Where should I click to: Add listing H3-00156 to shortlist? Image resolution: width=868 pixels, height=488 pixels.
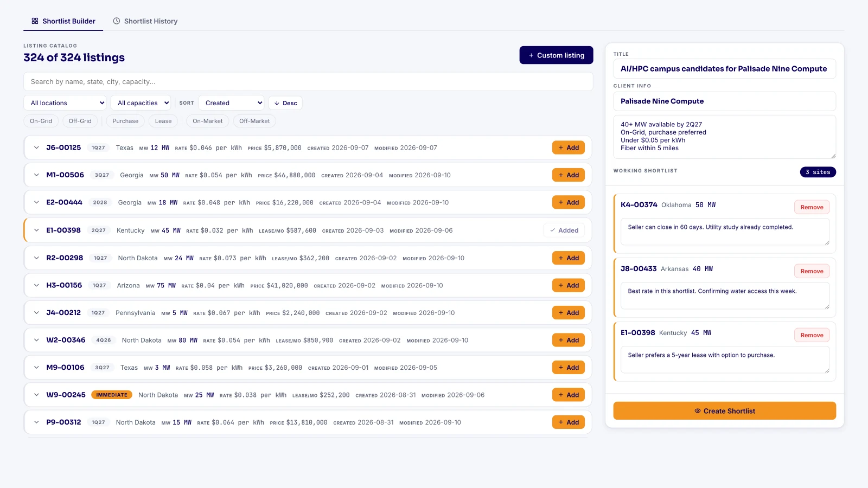pos(569,285)
